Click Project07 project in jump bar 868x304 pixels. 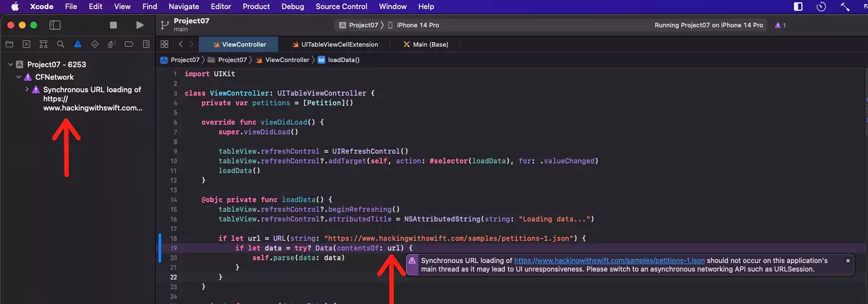[180, 60]
